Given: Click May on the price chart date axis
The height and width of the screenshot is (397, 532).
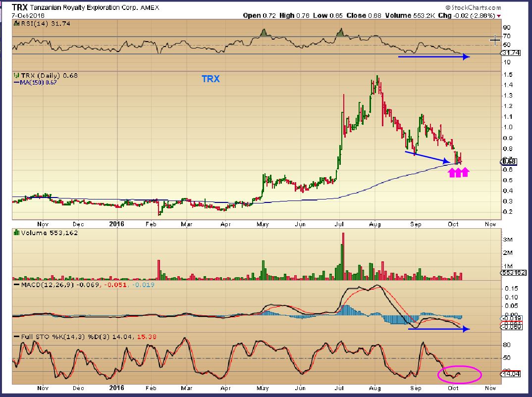Looking at the screenshot, I should click(263, 224).
